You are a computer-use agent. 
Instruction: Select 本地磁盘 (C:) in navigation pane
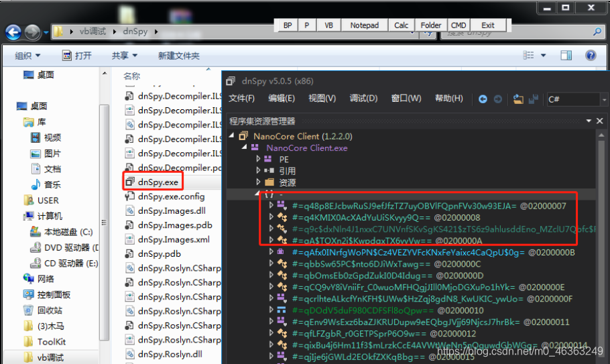pos(62,232)
